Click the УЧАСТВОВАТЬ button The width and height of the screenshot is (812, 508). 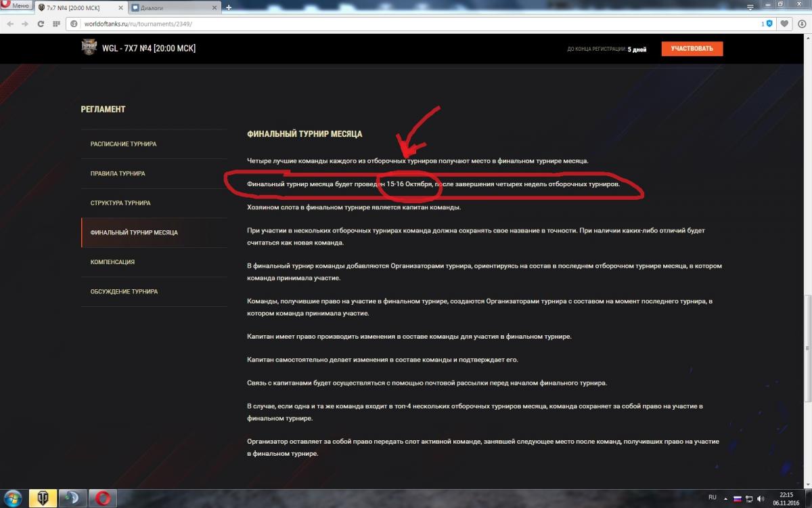click(692, 49)
